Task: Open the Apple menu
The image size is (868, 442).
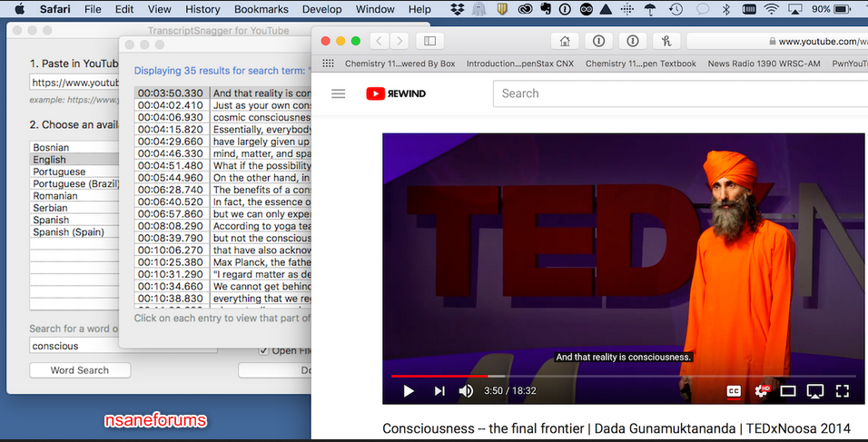Action: 19,9
